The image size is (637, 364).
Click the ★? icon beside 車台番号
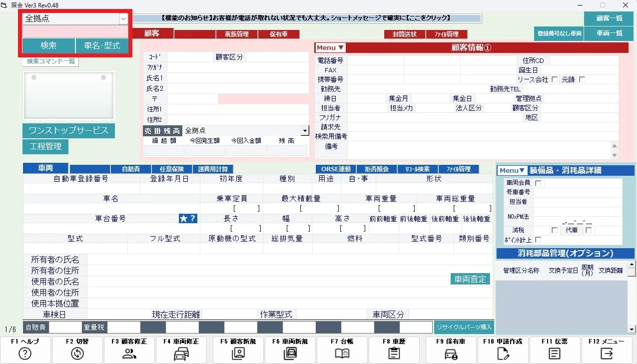188,218
